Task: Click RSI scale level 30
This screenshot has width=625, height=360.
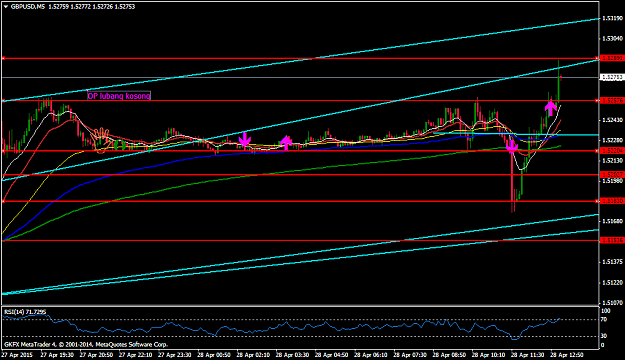Action: 604,336
